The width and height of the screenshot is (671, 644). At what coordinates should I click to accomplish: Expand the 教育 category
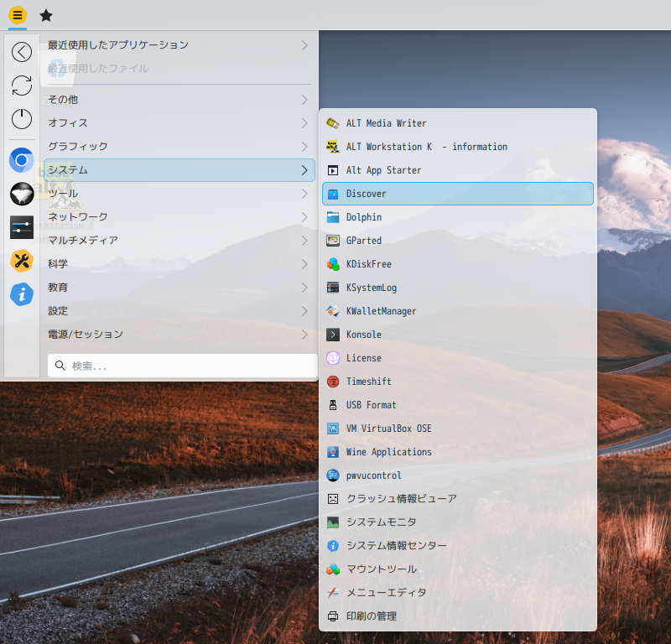[x=179, y=288]
